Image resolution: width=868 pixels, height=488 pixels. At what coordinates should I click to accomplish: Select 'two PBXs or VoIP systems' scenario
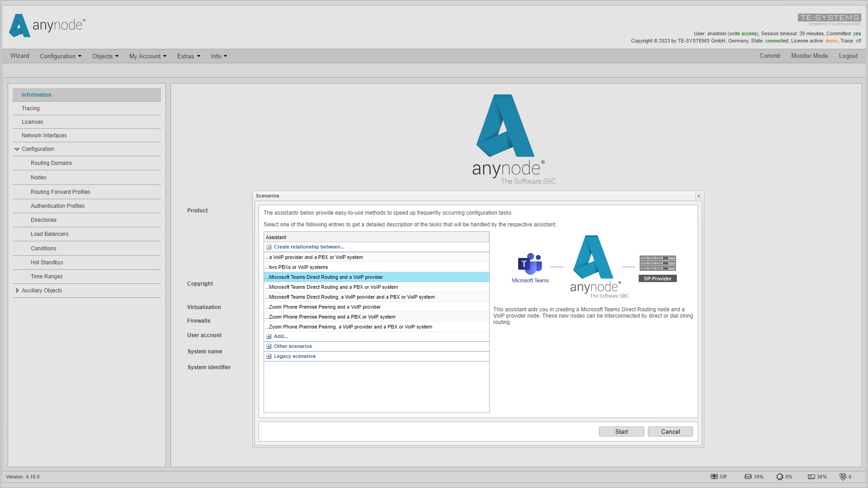[x=376, y=267]
